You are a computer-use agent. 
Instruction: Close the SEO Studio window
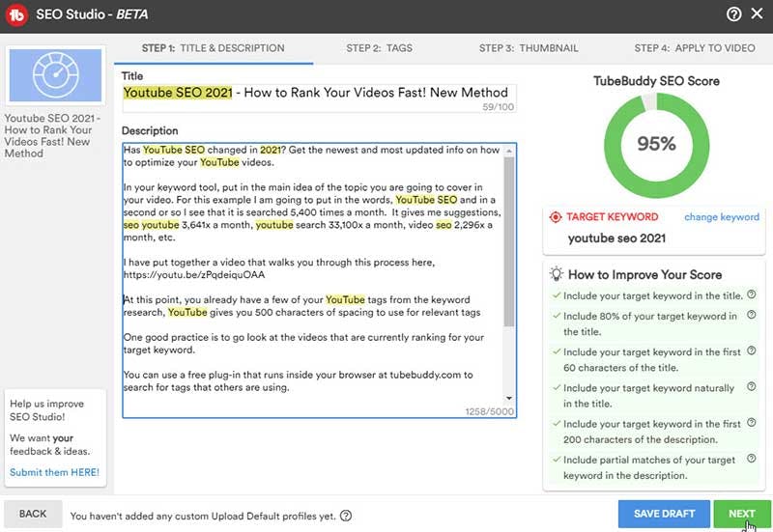(x=757, y=15)
